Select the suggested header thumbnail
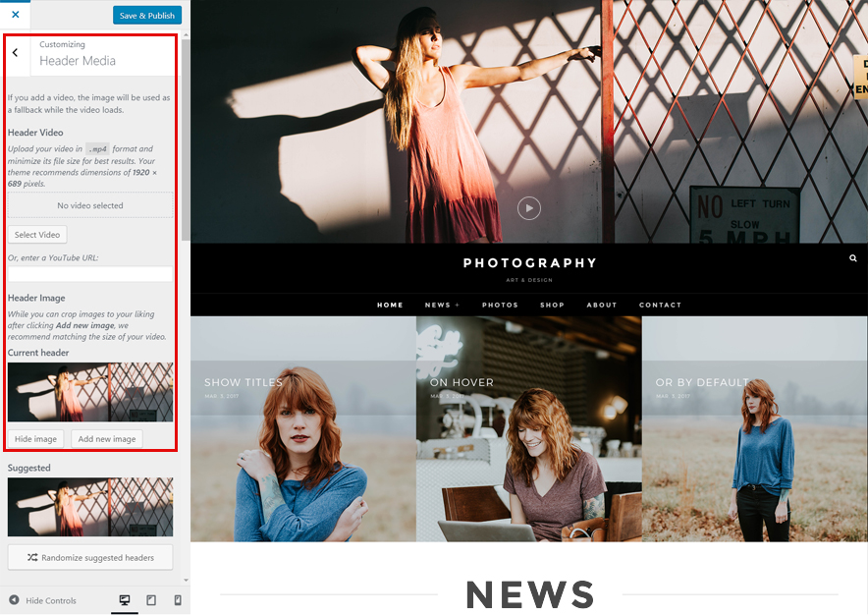Screen dimensions: 868x615 click(x=90, y=507)
